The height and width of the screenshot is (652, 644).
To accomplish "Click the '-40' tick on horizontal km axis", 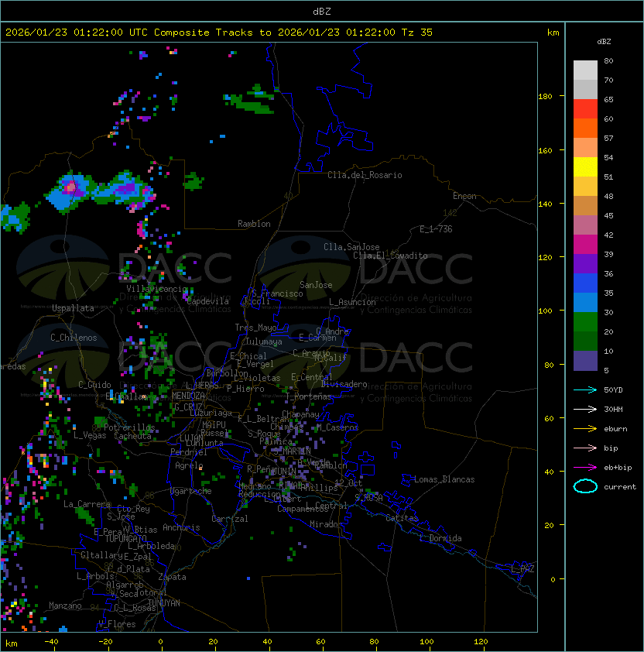I will click(51, 642).
